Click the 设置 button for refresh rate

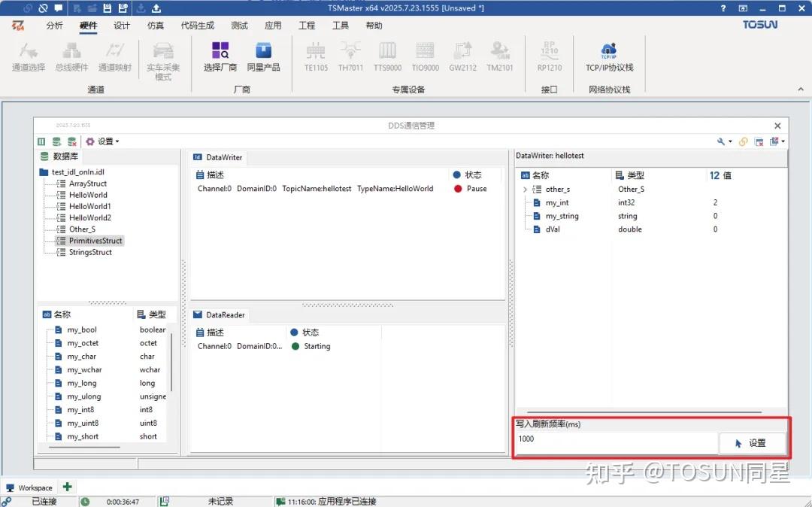pos(753,442)
